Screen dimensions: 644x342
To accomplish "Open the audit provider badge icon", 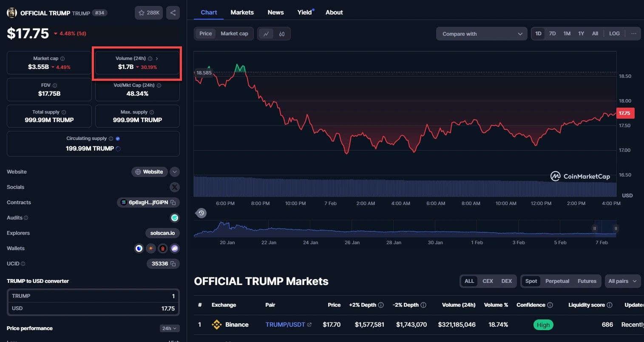I will coord(175,218).
